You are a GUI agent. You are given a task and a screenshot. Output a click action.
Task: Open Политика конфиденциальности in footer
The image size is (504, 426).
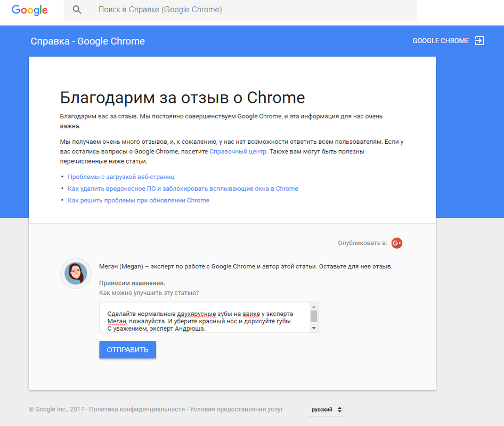pos(137,409)
